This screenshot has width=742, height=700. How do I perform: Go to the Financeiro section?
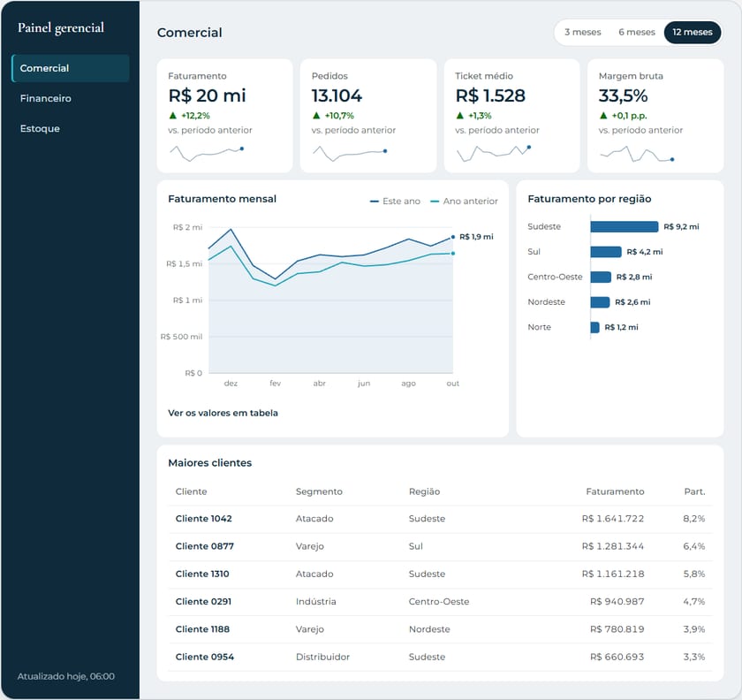pyautogui.click(x=71, y=98)
